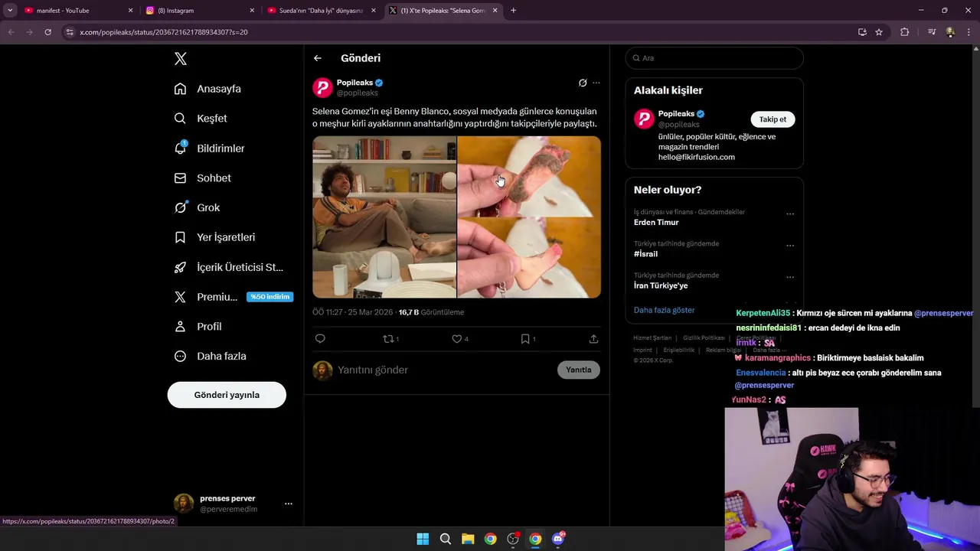The width and height of the screenshot is (980, 551).
Task: Click install app icon in address bar
Action: tap(862, 32)
